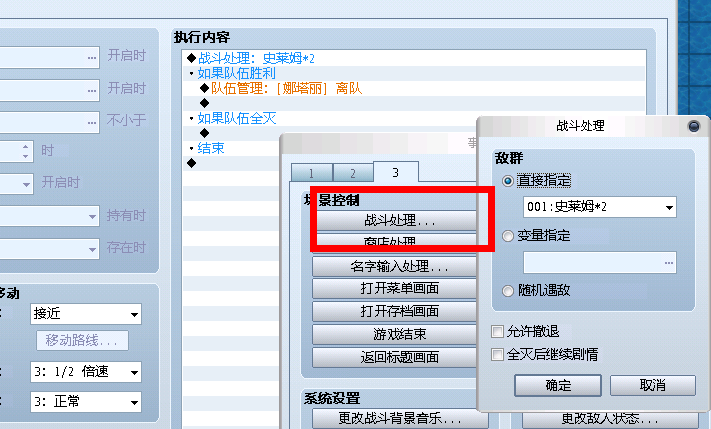
Task: Open the 持有时 item dropdown
Action: 92,217
